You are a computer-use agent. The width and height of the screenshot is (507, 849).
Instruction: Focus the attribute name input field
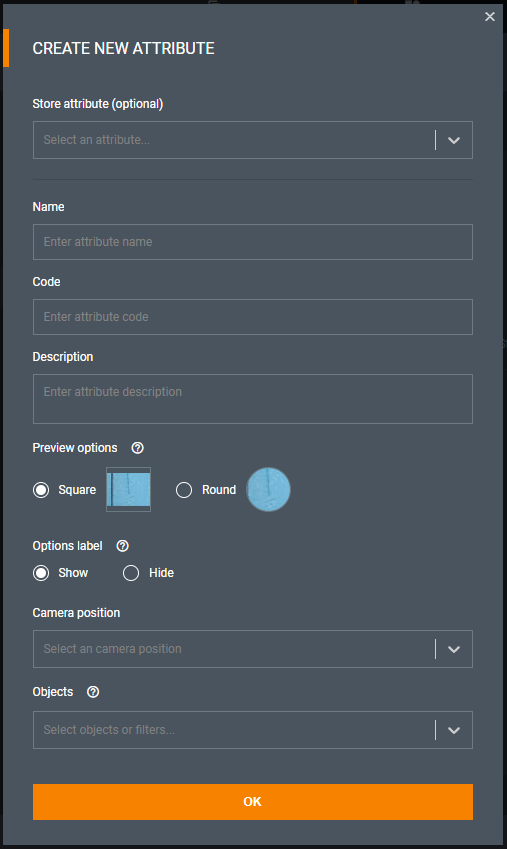[x=252, y=242]
